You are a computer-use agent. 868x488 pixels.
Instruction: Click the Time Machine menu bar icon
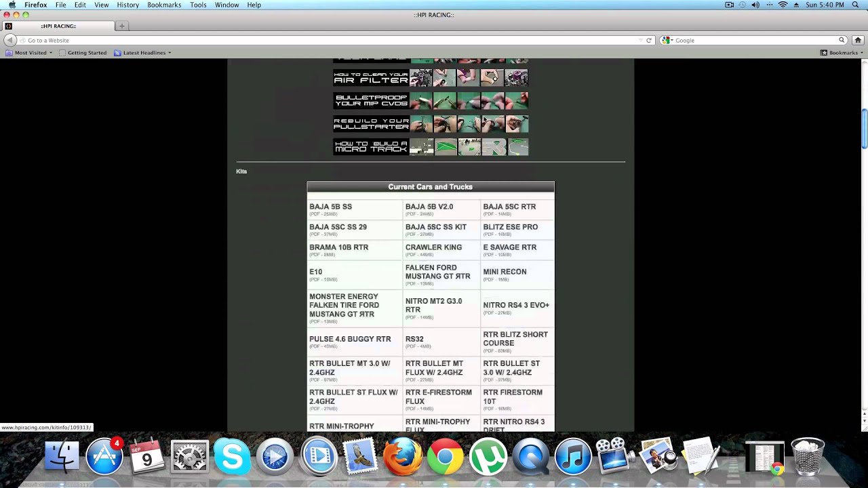point(743,5)
